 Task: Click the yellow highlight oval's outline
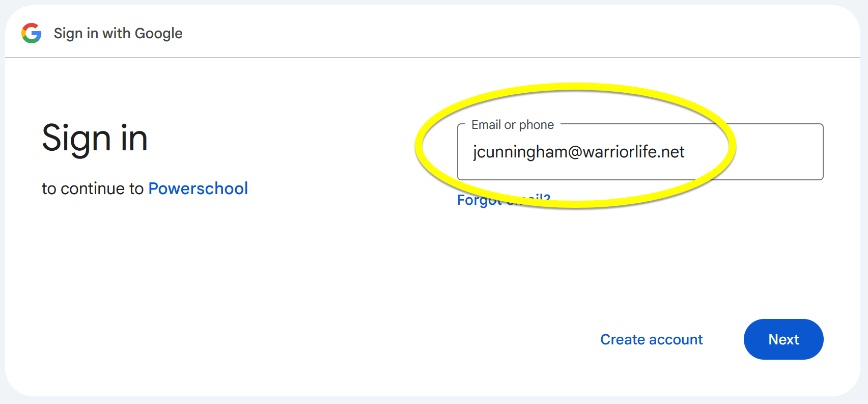tap(575, 87)
